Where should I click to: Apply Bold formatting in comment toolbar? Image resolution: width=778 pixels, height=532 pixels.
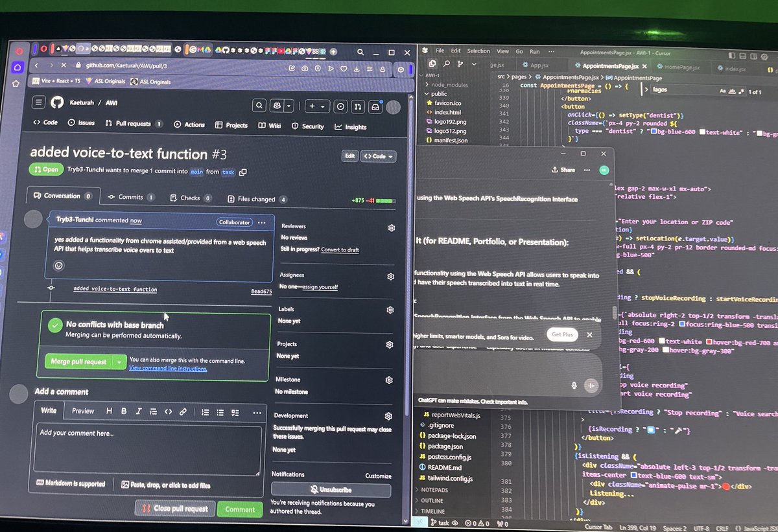pyautogui.click(x=123, y=411)
